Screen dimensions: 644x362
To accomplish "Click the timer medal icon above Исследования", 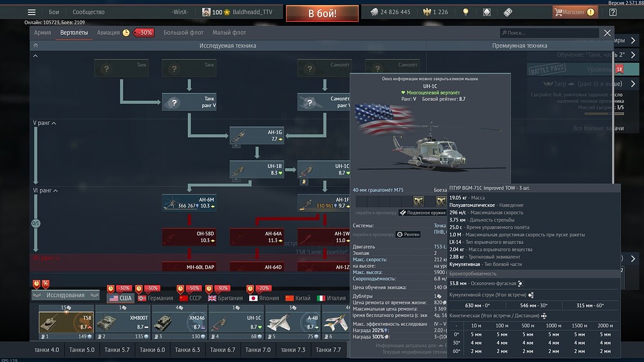I will (x=37, y=283).
